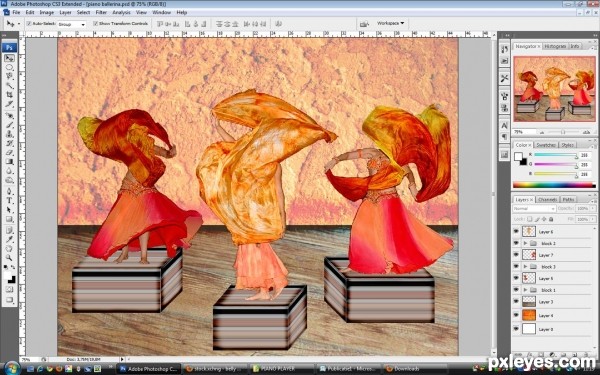The width and height of the screenshot is (600, 375).
Task: Open the layer Opacity dropdown arrow
Action: [x=593, y=209]
